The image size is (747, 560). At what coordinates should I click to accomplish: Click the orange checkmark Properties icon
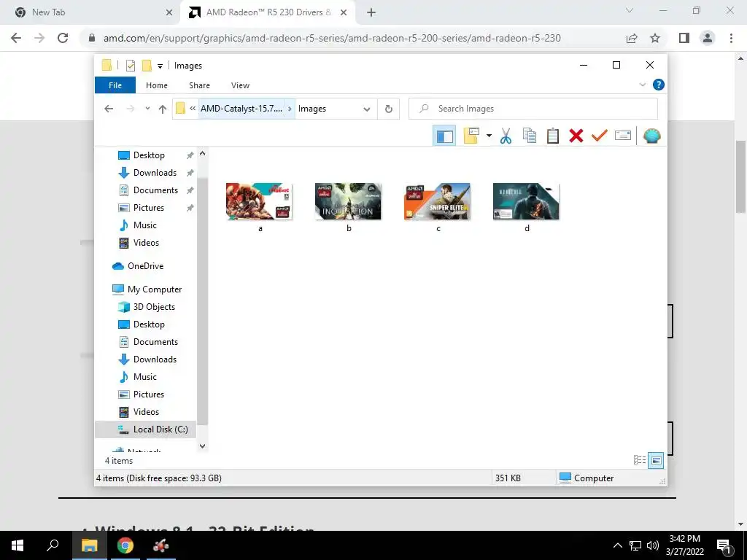[x=600, y=136]
